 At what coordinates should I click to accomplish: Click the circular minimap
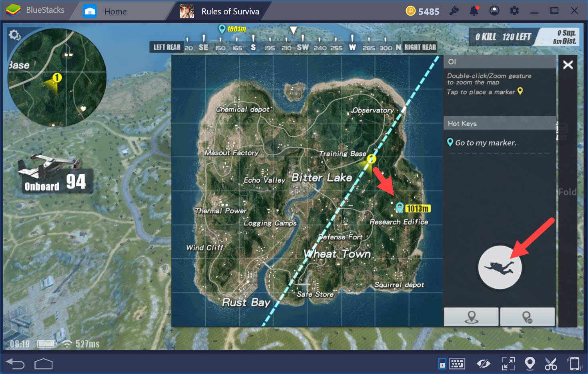[57, 77]
